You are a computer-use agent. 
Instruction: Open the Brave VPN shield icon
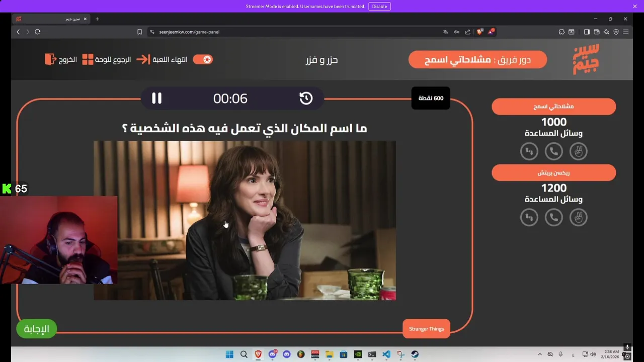[616, 32]
